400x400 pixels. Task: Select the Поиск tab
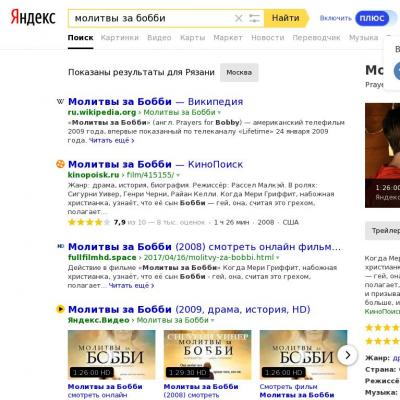(81, 38)
